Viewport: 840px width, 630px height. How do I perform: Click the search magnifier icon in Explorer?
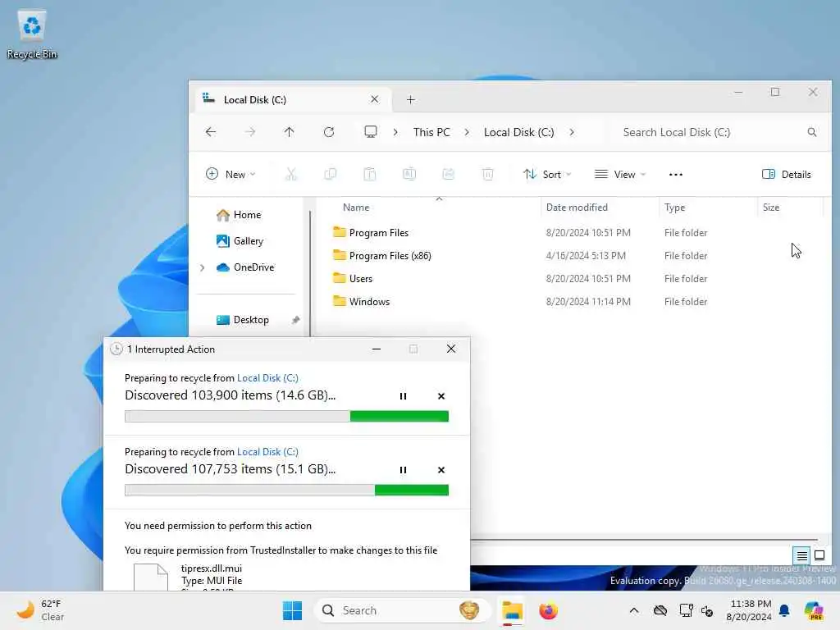[x=812, y=132]
